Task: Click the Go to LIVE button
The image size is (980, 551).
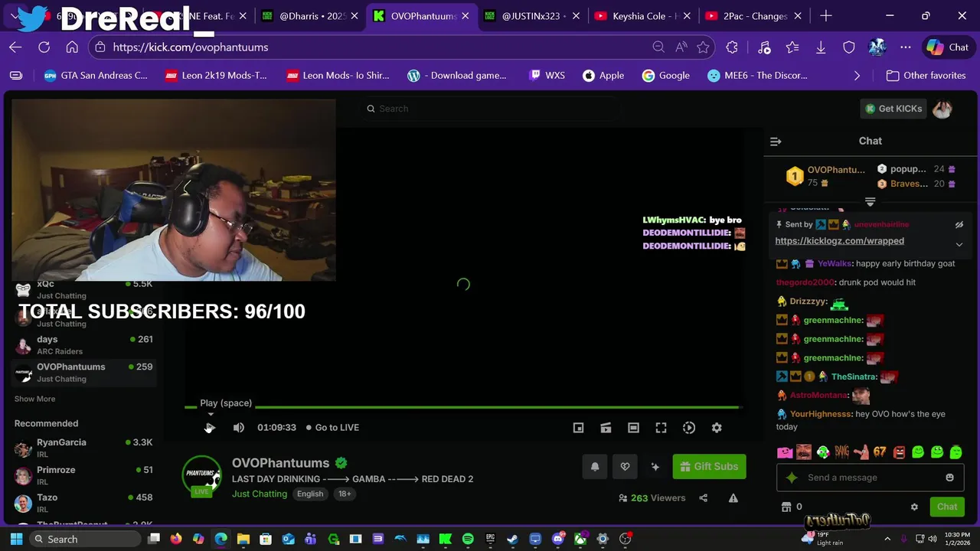Action: (332, 428)
